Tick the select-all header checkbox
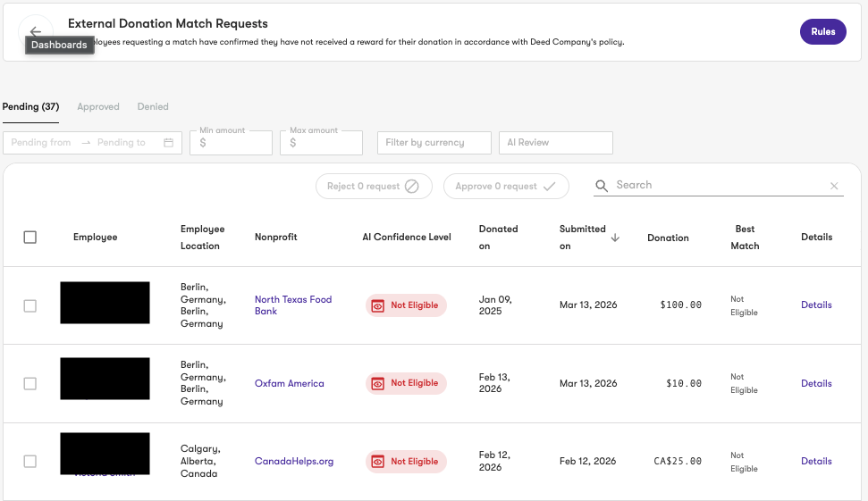This screenshot has width=868, height=501. tap(30, 238)
